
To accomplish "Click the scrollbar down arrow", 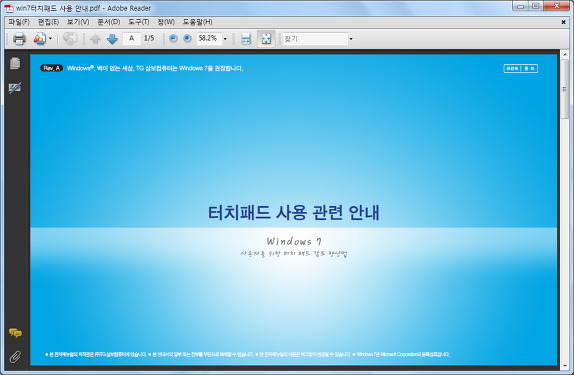I will [564, 365].
